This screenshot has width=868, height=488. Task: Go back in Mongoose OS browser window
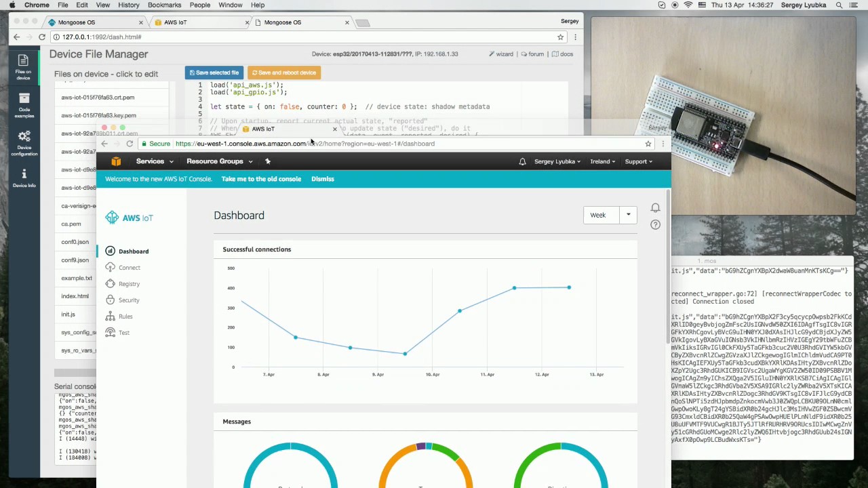click(x=16, y=37)
